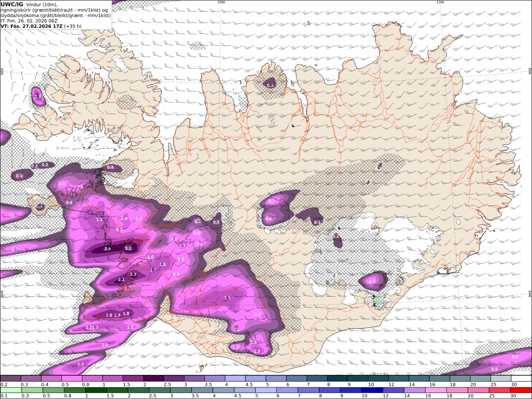Click the UWC/IG title text
The width and height of the screenshot is (532, 399).
click(12, 4)
